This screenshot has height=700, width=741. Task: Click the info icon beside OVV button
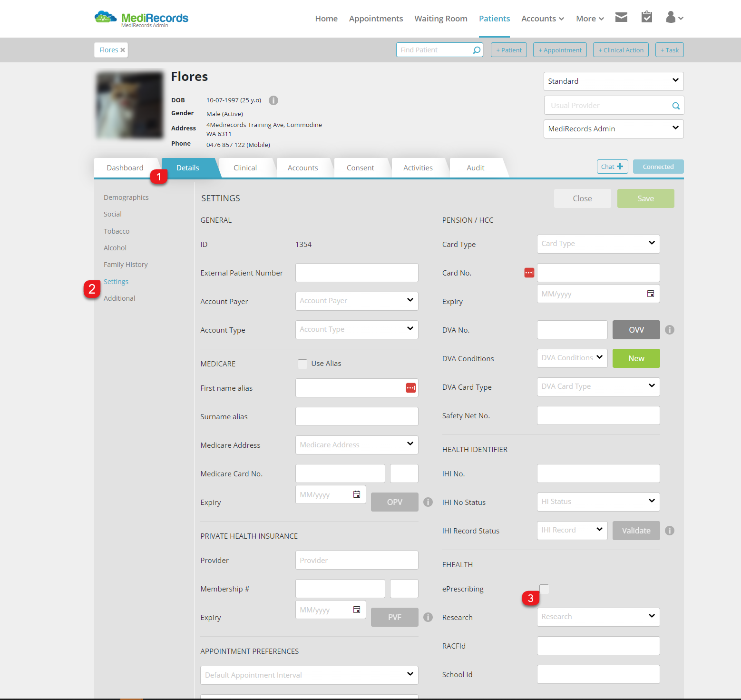click(670, 330)
